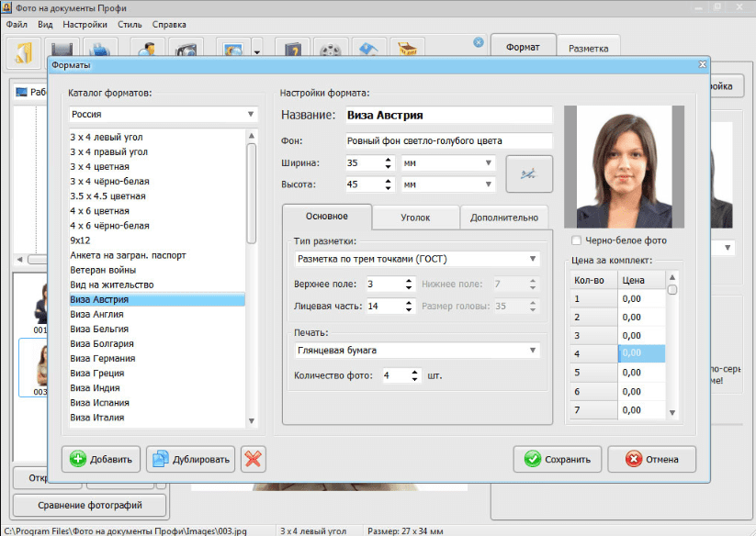756x536 pixels.
Task: Click the shopping basket toolbar icon
Action: tap(406, 50)
